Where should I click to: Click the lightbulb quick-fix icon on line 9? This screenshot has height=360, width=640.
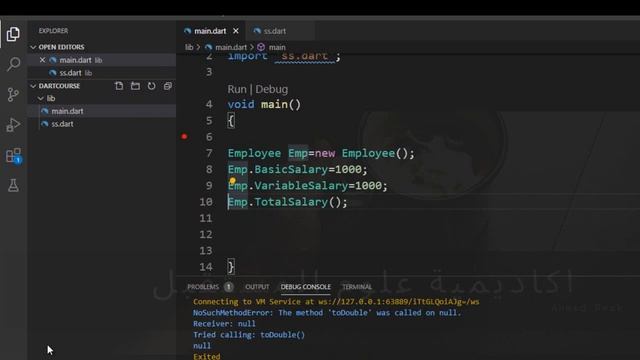pyautogui.click(x=232, y=180)
